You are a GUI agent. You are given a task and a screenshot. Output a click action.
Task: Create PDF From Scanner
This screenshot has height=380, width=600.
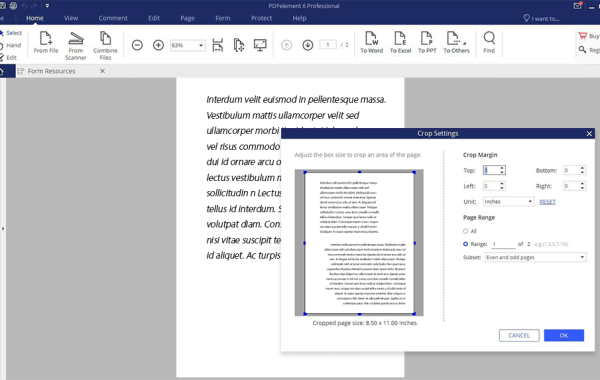[76, 46]
